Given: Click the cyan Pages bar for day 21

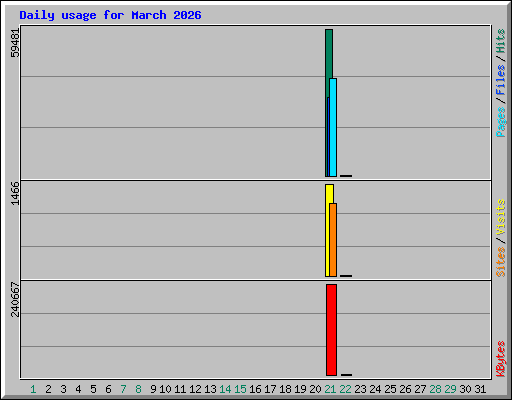Looking at the screenshot, I should [x=333, y=127].
